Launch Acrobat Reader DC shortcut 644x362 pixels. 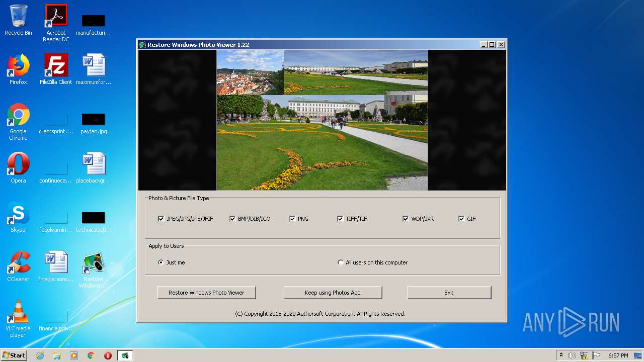click(56, 23)
